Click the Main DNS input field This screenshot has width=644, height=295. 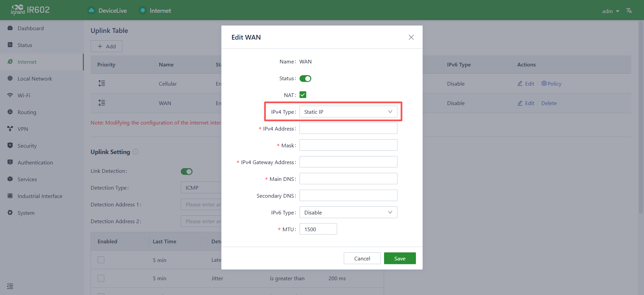click(348, 179)
